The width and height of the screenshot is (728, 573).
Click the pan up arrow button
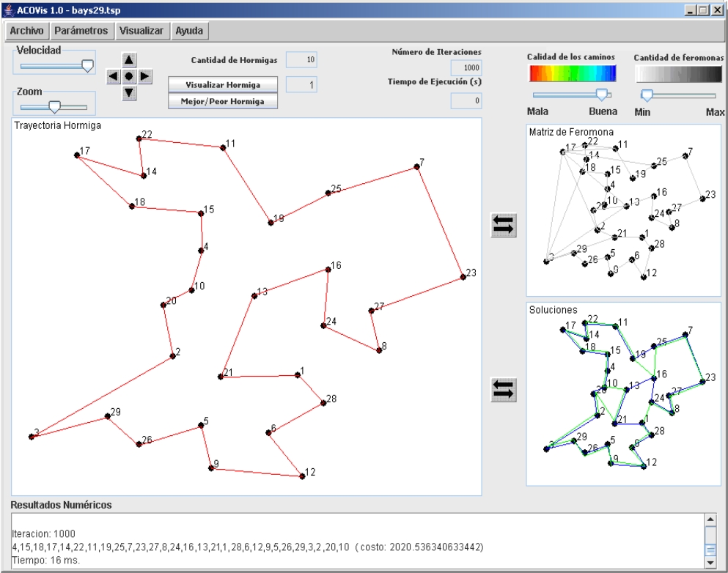point(128,60)
